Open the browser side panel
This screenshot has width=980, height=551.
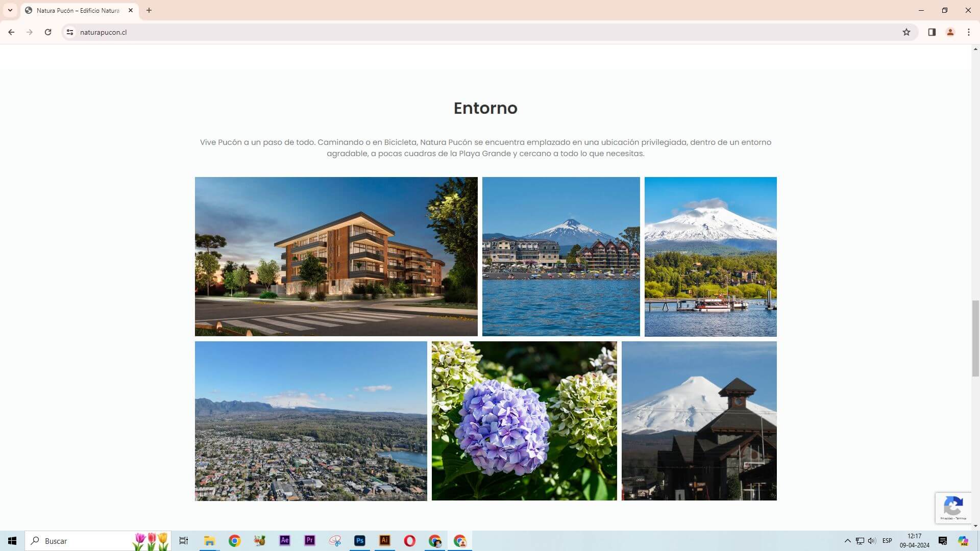[932, 32]
